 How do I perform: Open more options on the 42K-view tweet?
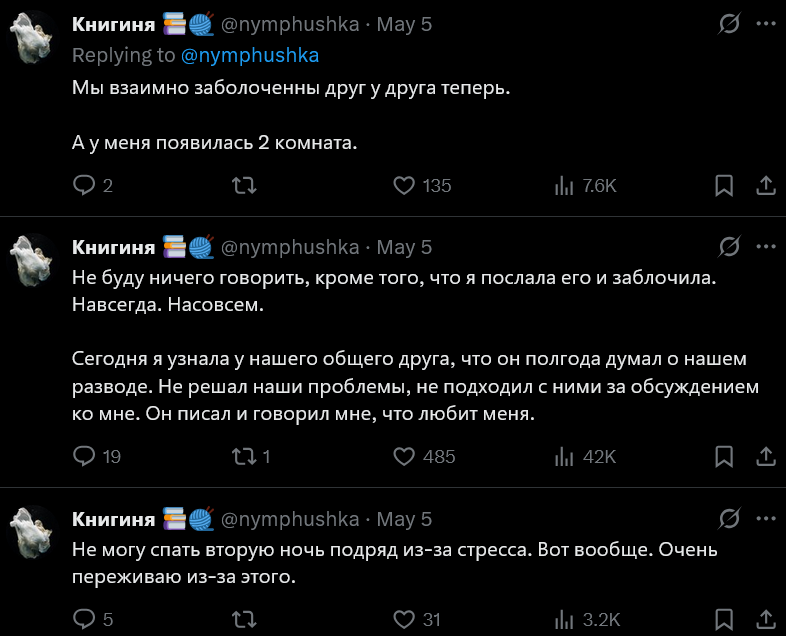(x=766, y=246)
